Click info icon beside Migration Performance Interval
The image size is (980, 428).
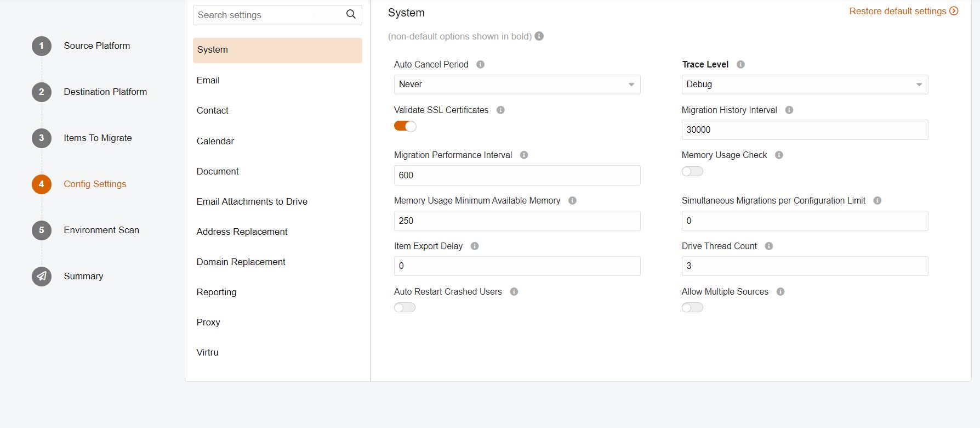(524, 155)
